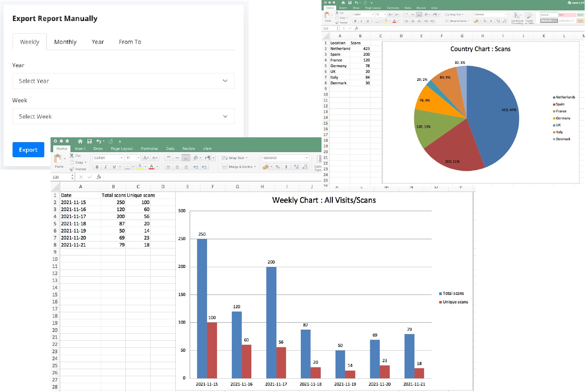The height and width of the screenshot is (392, 585).
Task: Open the Formulas tab in the country chart window
Action: [x=393, y=8]
